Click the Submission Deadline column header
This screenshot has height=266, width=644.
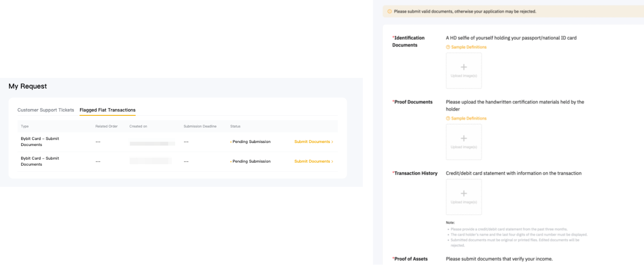coord(200,126)
